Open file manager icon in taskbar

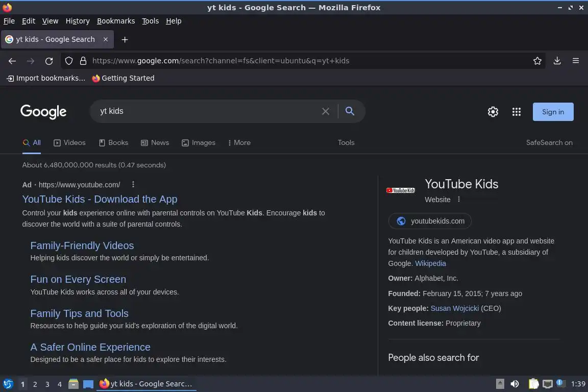pyautogui.click(x=73, y=384)
